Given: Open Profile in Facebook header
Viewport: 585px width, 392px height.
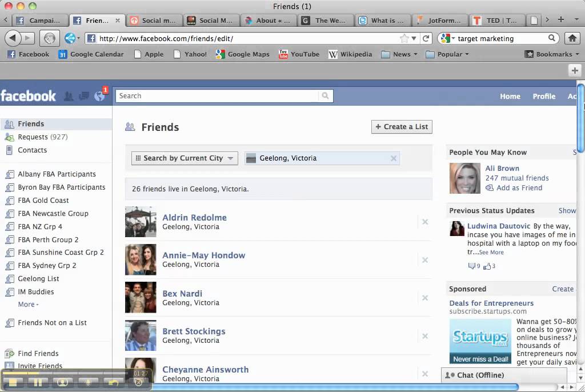Looking at the screenshot, I should (x=544, y=97).
